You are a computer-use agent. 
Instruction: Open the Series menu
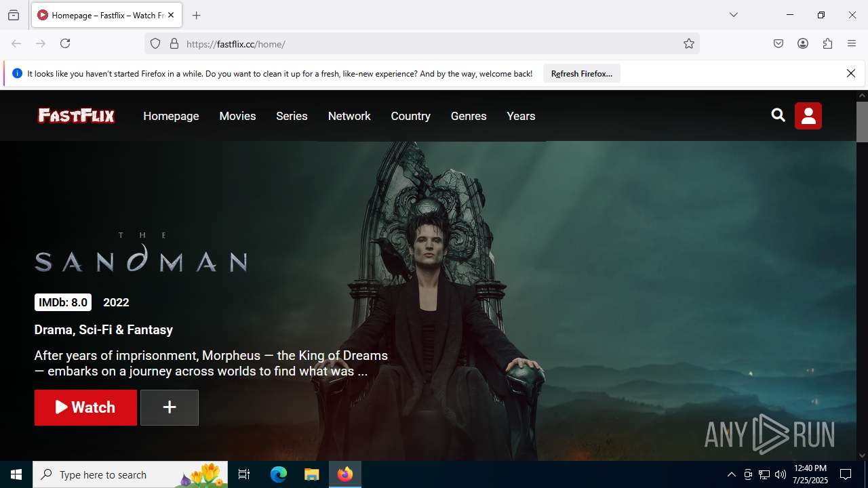click(x=292, y=116)
